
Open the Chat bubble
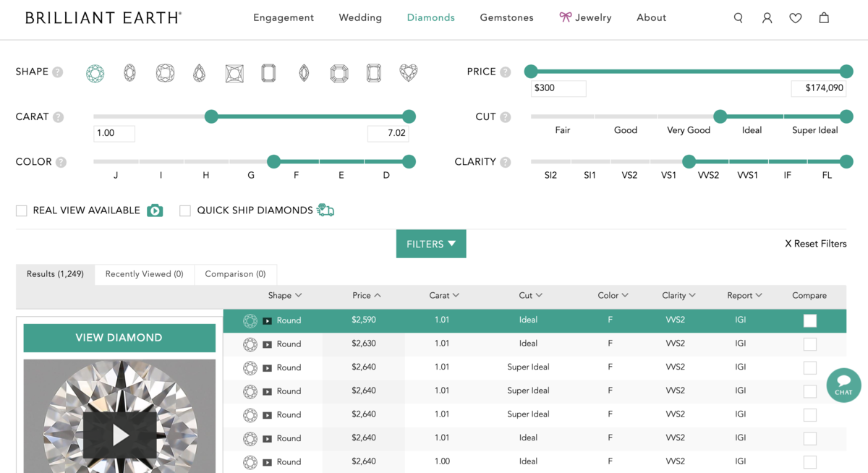click(x=843, y=385)
